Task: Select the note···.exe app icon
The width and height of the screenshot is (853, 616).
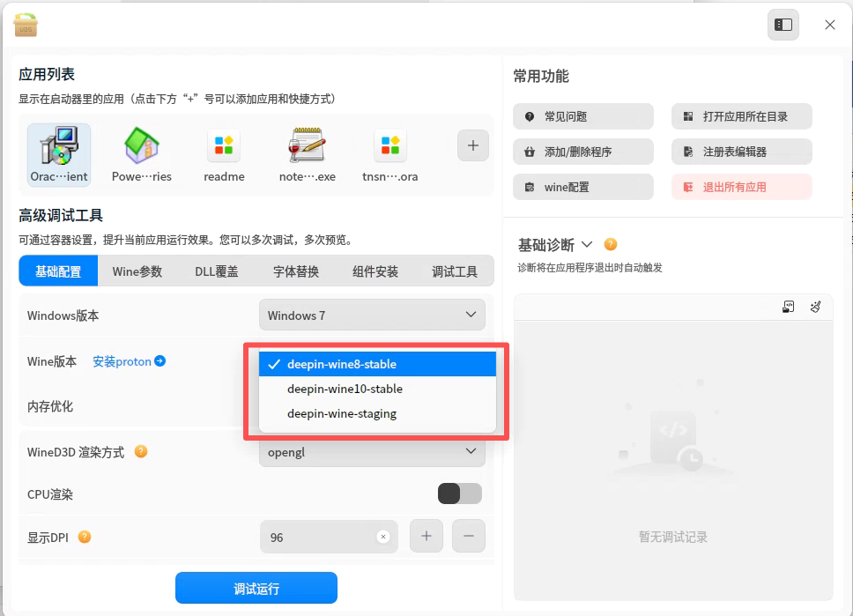Action: tap(308, 154)
